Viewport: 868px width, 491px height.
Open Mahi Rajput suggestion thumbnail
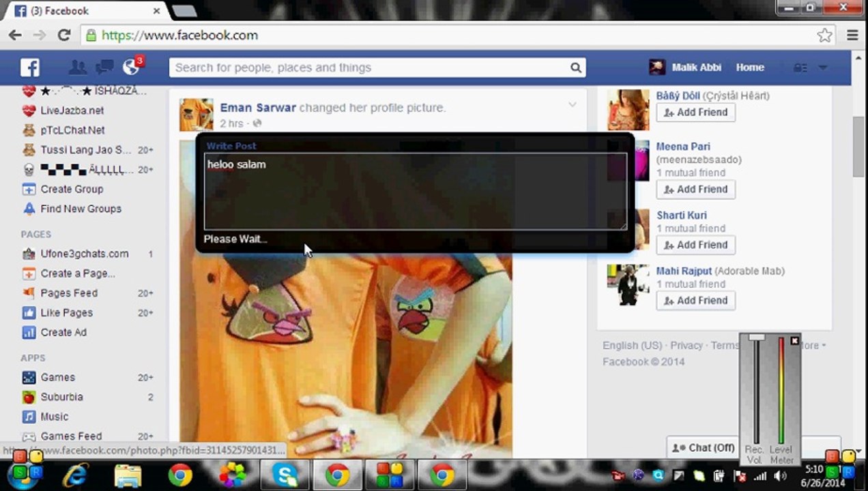628,284
